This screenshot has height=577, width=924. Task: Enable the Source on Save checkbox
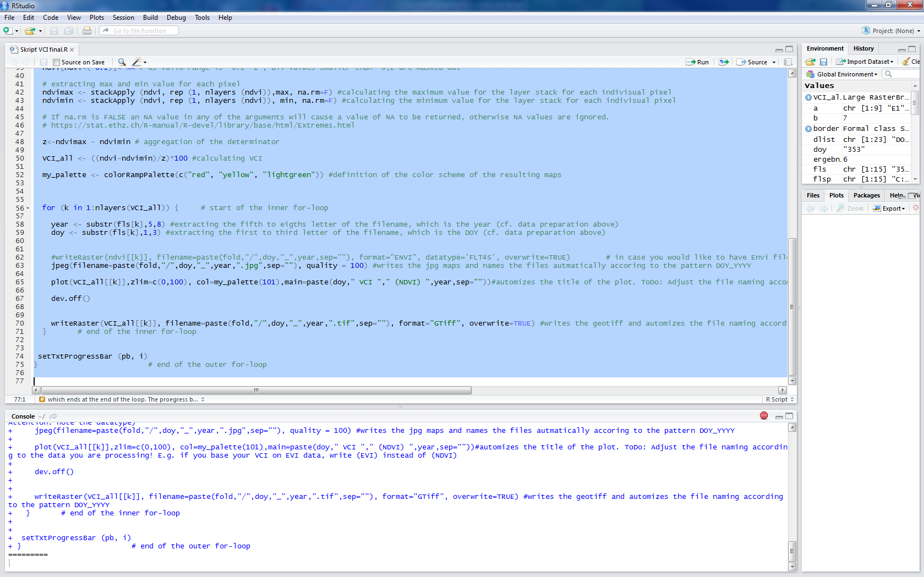pyautogui.click(x=57, y=63)
